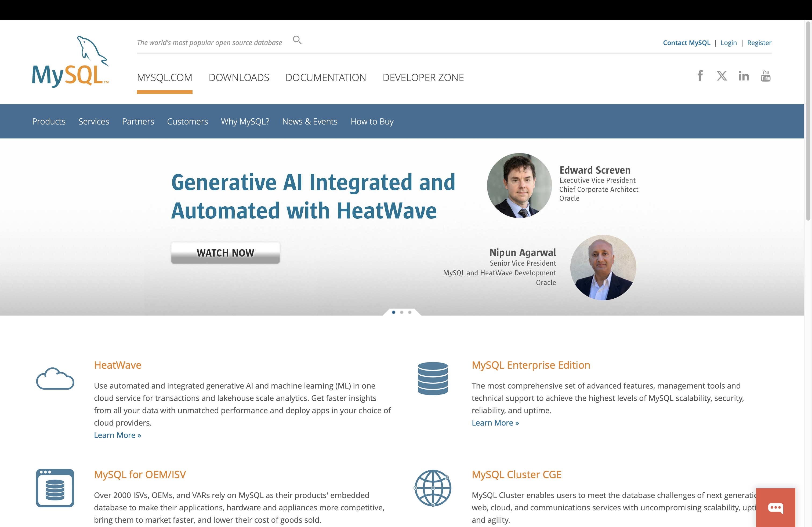The height and width of the screenshot is (527, 812).
Task: Expand the Services navigation menu
Action: [93, 121]
